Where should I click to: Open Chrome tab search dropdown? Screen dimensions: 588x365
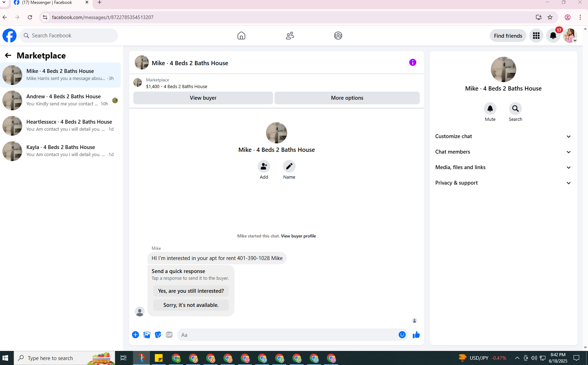pos(4,2)
